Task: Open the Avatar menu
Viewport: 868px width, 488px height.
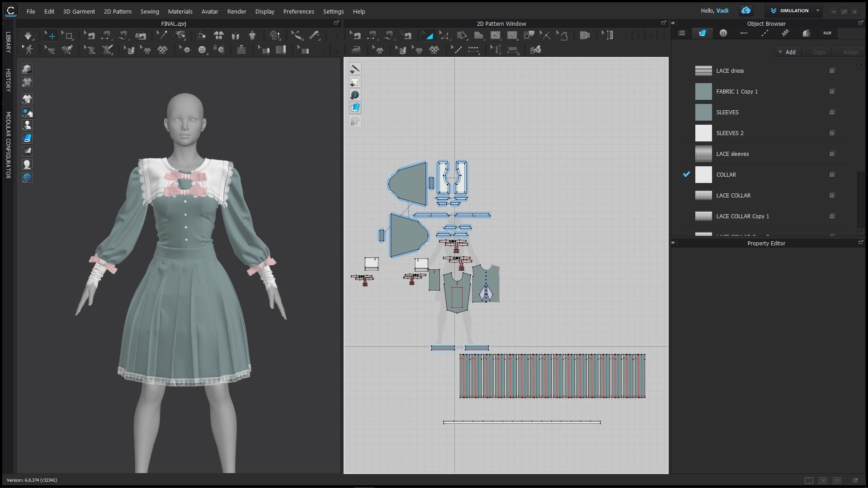Action: (x=210, y=11)
